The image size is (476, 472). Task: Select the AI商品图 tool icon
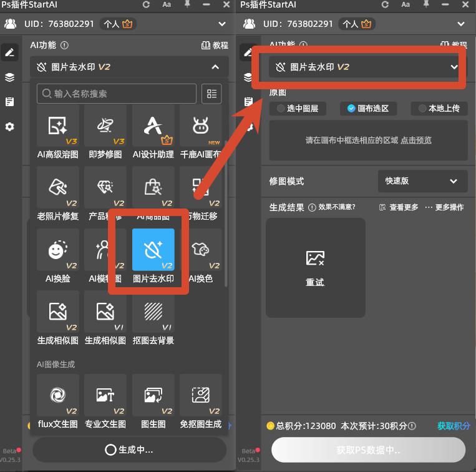(153, 187)
